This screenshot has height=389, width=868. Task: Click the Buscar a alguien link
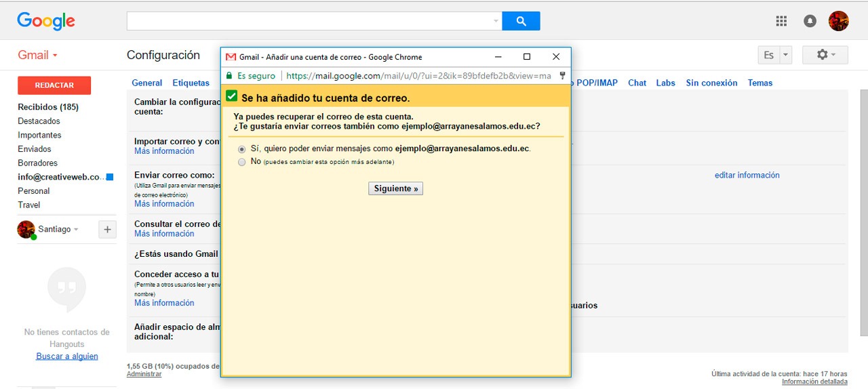[x=67, y=356]
